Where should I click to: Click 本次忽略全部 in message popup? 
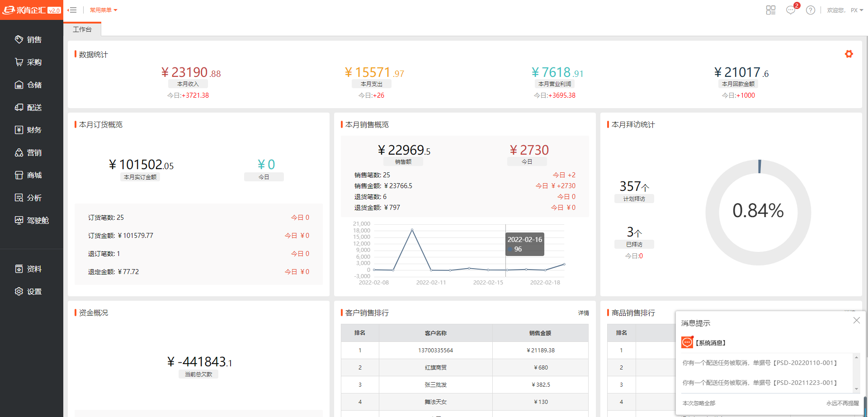(x=698, y=403)
